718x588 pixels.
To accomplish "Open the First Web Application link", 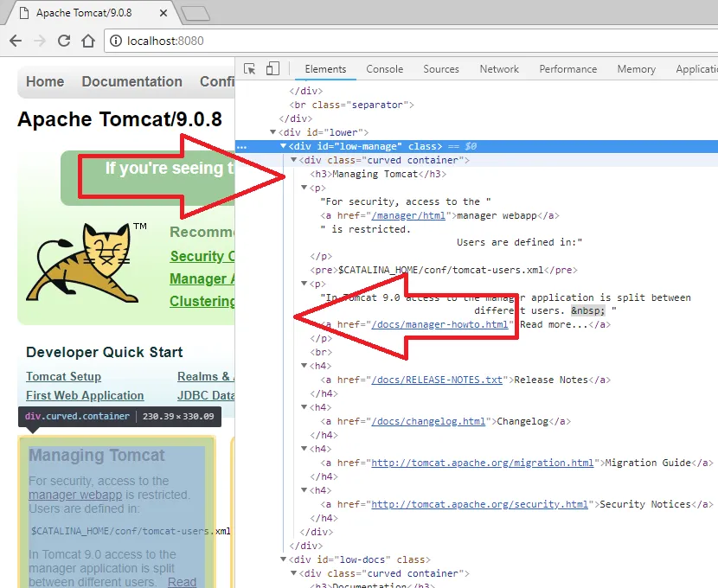I will (85, 395).
